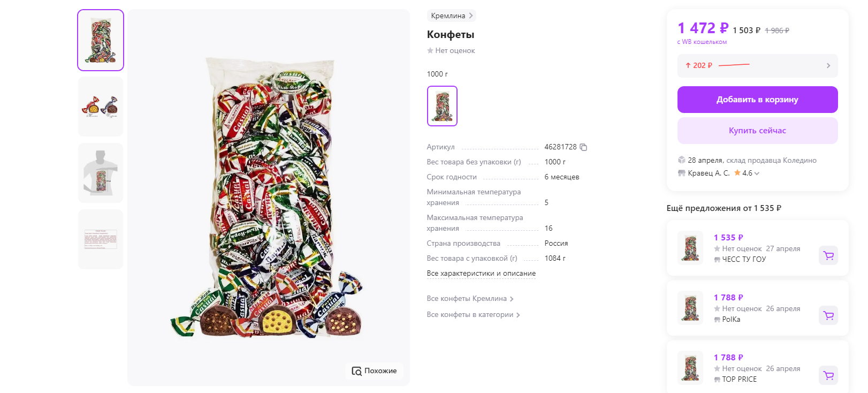Select the thumbnail with person holding the bag
The width and height of the screenshot is (868, 393).
(x=101, y=173)
